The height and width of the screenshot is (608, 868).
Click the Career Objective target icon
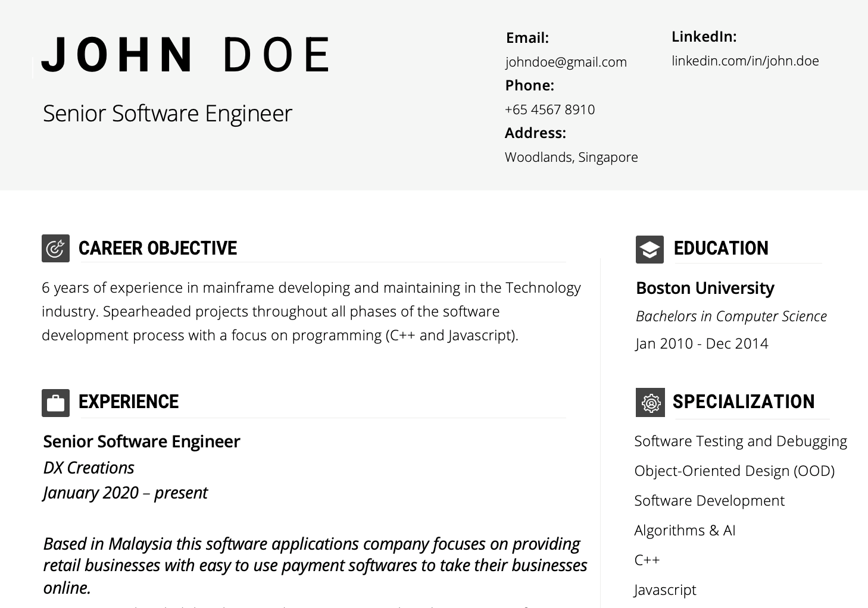click(55, 249)
